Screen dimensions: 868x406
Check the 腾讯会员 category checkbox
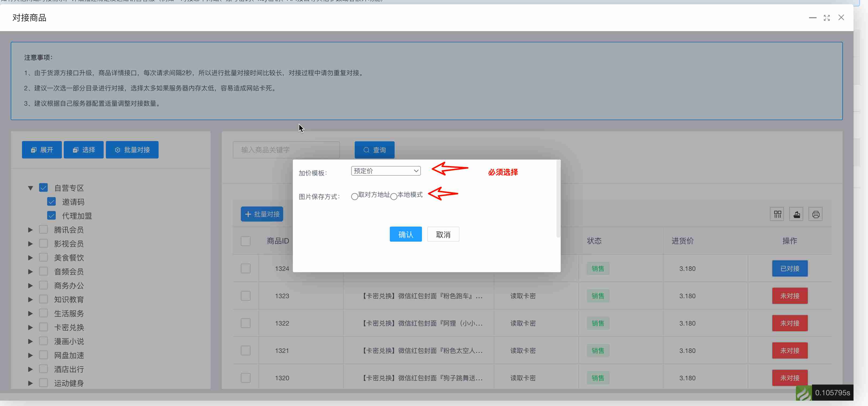[43, 230]
